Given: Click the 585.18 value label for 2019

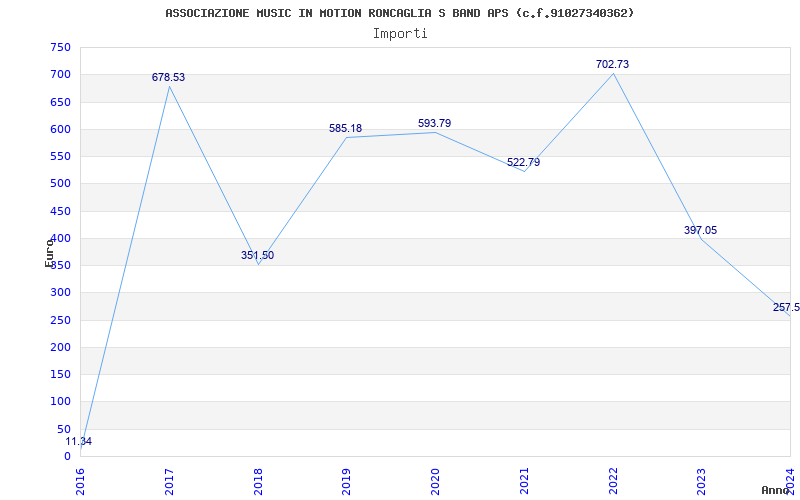Looking at the screenshot, I should tap(345, 129).
